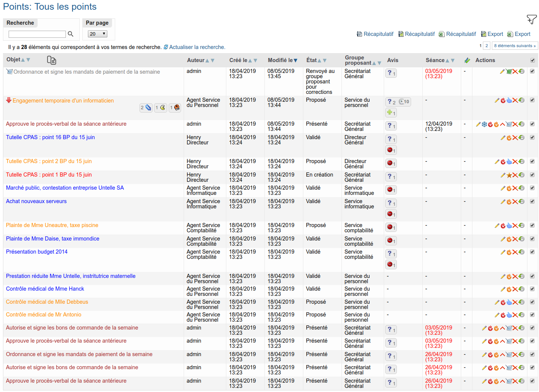The image size is (539, 392).
Task: Open history for the first Ordonnance row
Action: (521, 71)
